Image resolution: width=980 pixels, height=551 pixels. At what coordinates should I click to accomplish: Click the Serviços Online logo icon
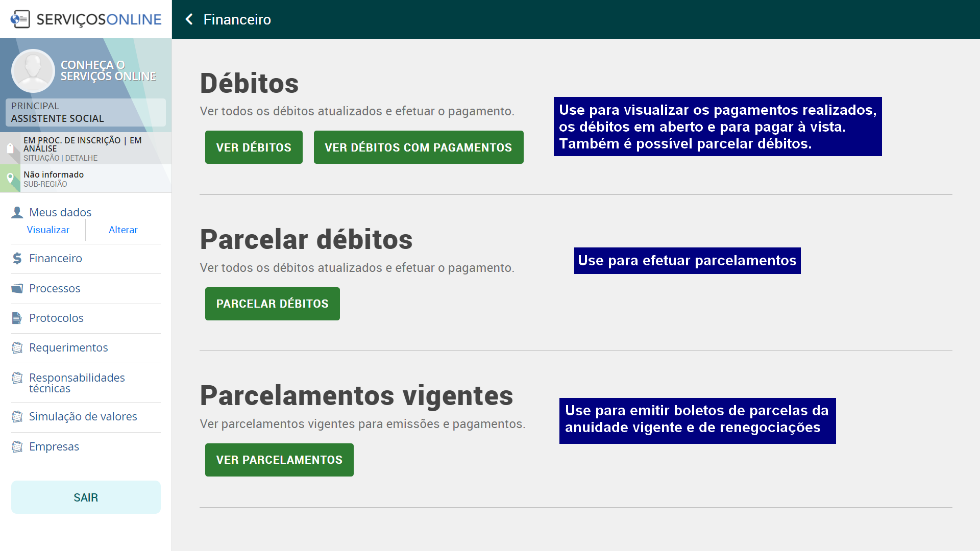click(x=20, y=19)
